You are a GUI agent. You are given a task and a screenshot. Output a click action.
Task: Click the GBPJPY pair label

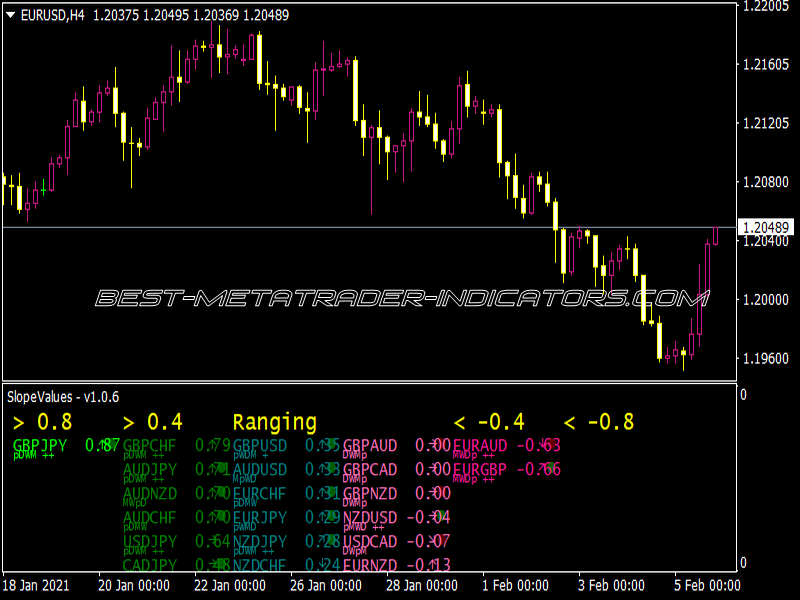40,445
